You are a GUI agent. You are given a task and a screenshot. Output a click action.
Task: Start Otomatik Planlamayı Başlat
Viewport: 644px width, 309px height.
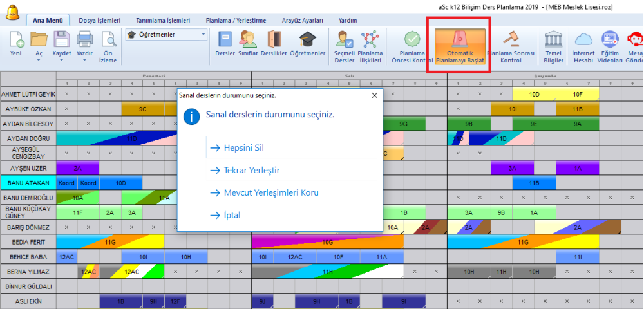tap(460, 46)
